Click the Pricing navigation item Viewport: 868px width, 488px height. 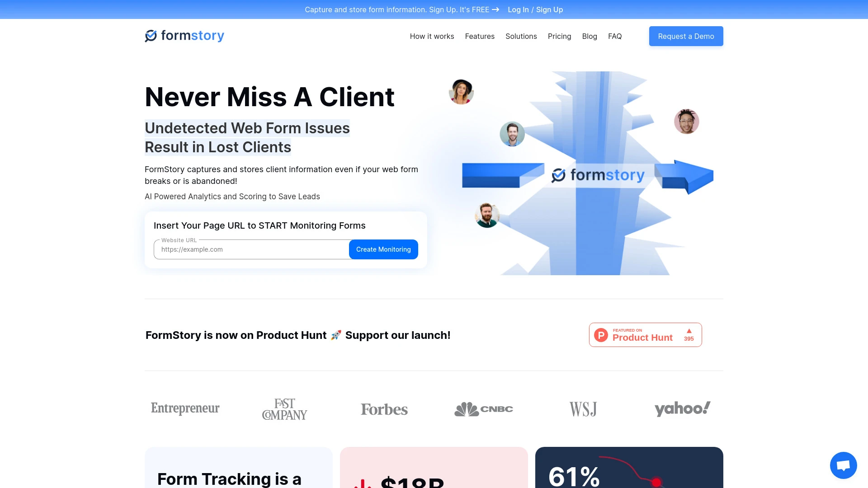coord(559,36)
